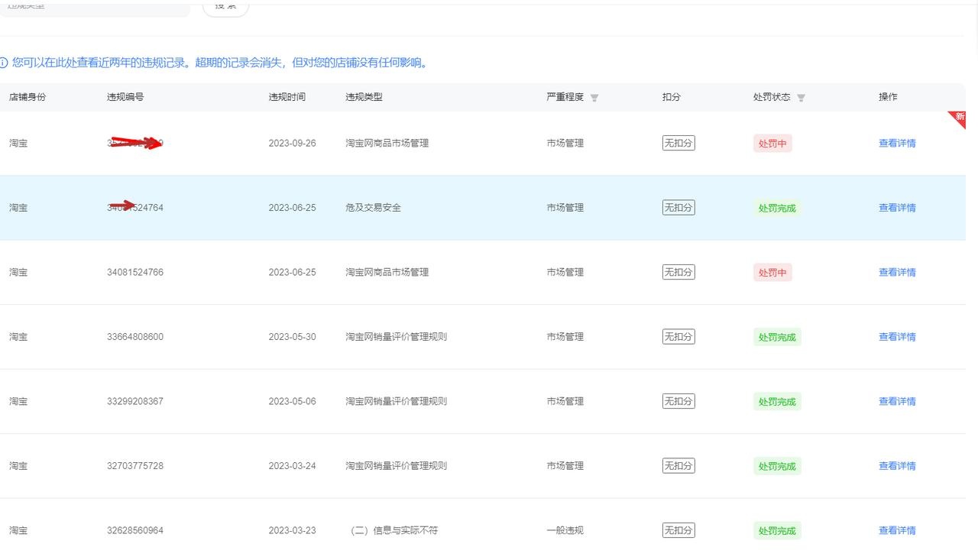Select violation number 32703775728

coord(135,466)
